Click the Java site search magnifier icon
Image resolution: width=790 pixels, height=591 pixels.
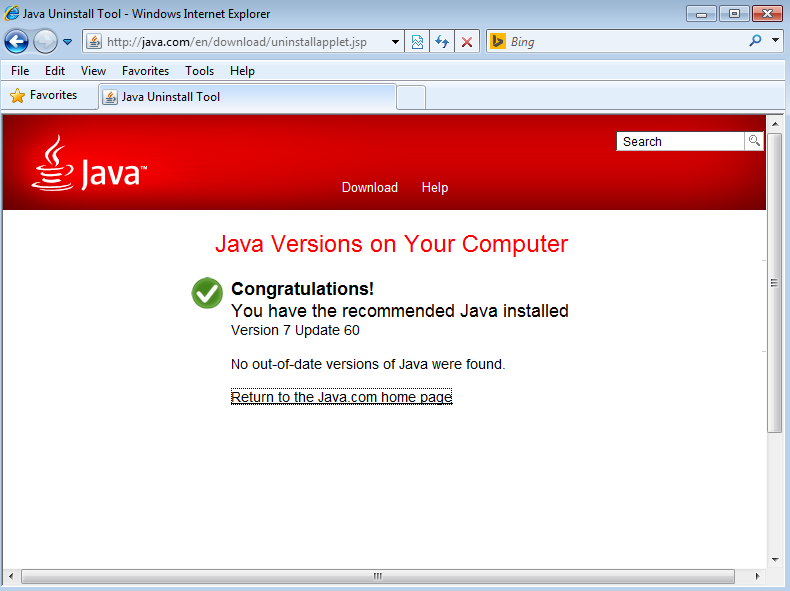click(754, 141)
